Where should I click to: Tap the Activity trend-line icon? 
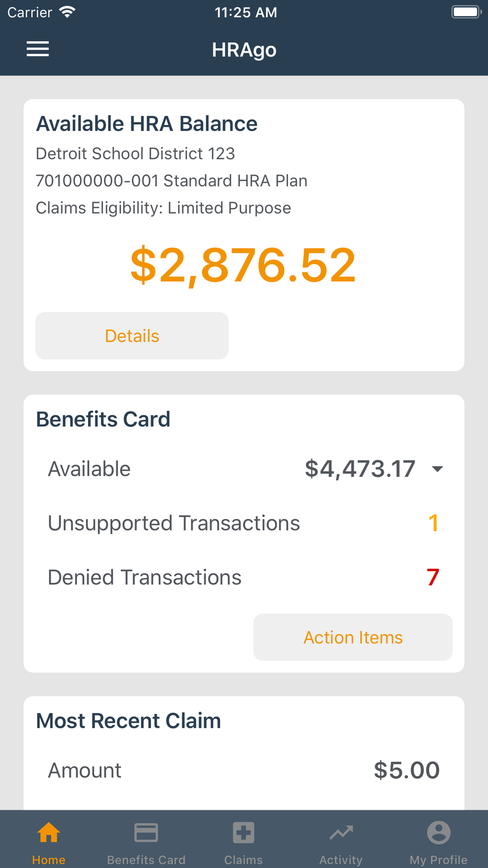coord(341,833)
